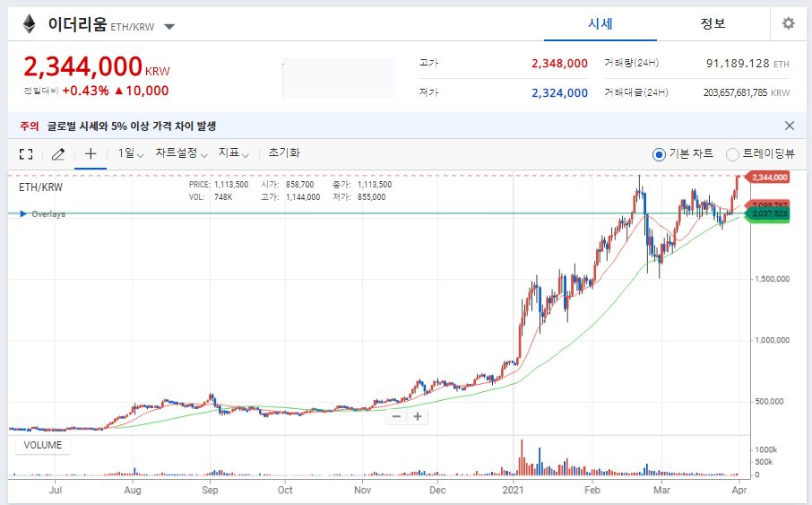The image size is (812, 505).
Task: Switch to the 시세 tab
Action: 600,24
